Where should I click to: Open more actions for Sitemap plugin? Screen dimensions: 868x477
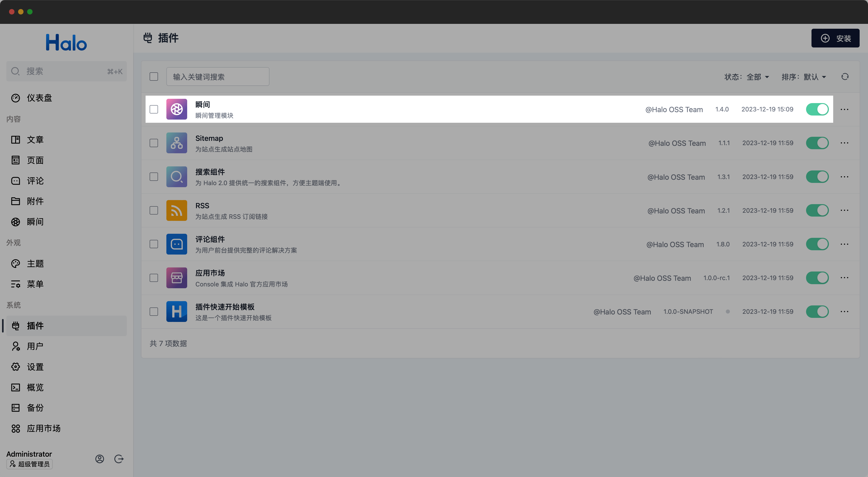844,143
